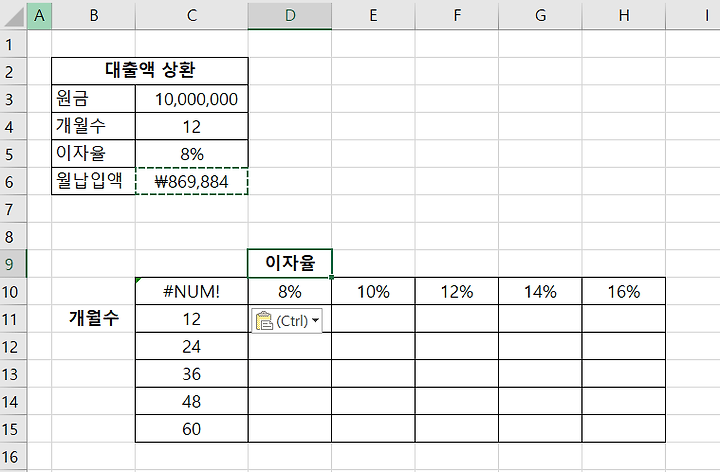
Task: Select column A header
Action: (x=39, y=16)
